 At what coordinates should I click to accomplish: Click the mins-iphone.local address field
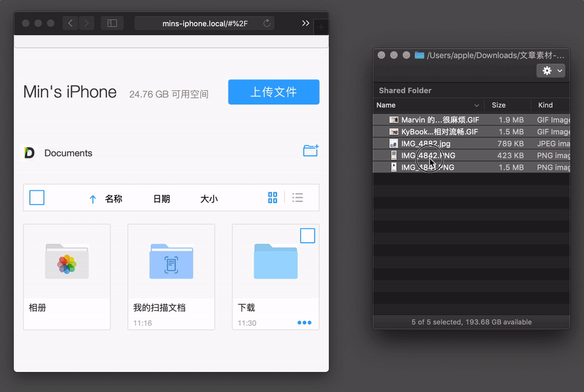coord(204,23)
